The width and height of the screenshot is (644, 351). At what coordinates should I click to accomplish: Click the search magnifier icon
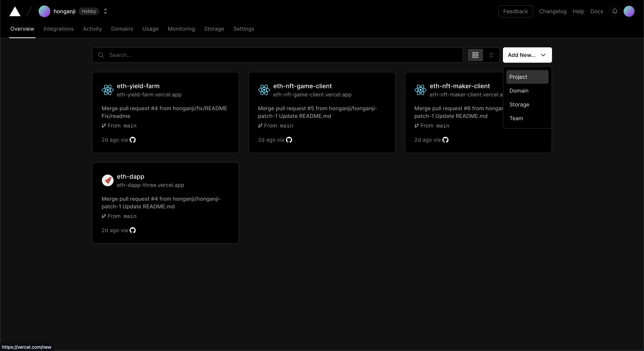click(x=101, y=55)
